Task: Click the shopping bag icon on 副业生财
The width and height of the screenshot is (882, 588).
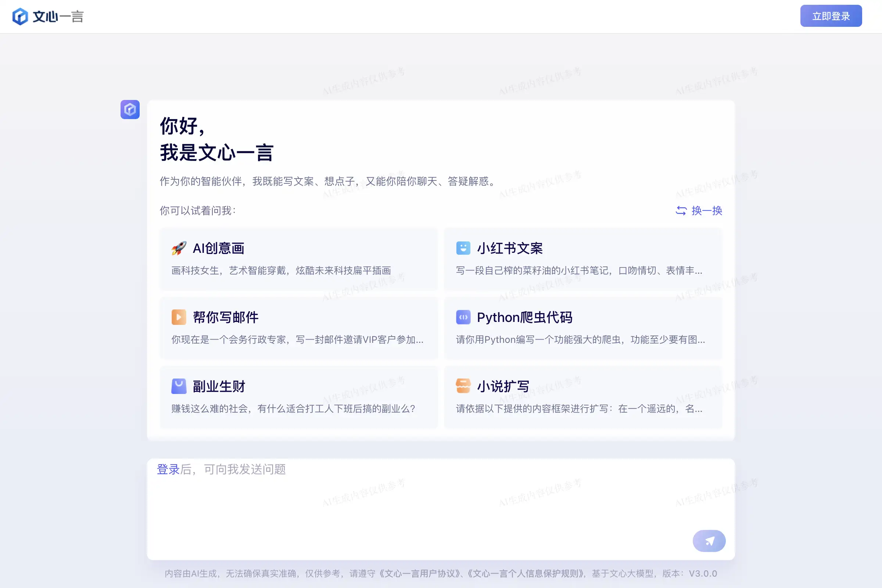Action: tap(179, 386)
